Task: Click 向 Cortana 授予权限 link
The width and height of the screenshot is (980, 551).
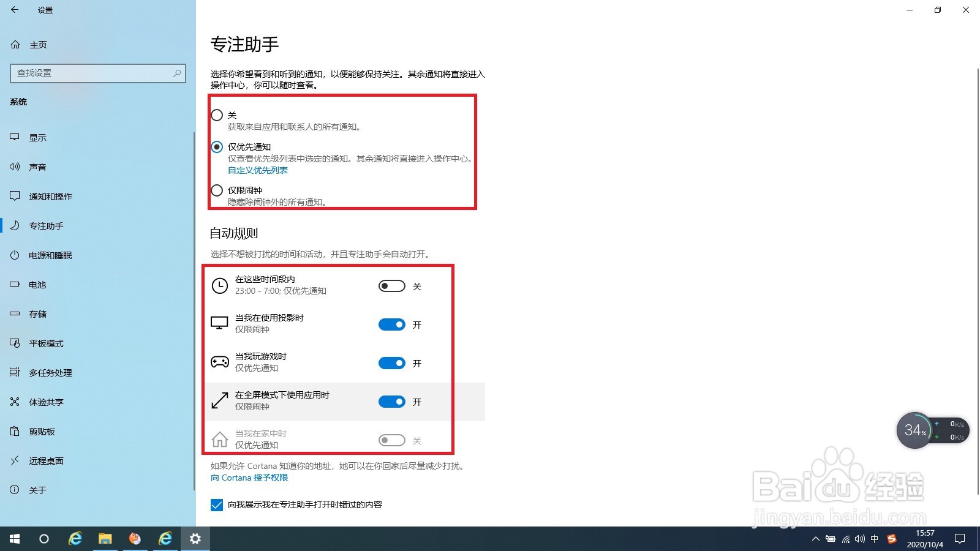Action: (249, 478)
